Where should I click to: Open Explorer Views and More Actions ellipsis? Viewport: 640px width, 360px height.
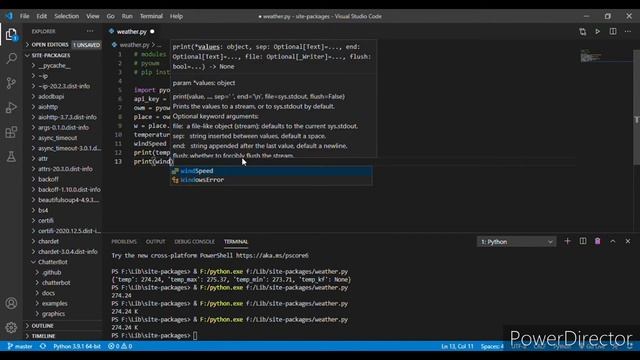(x=90, y=31)
